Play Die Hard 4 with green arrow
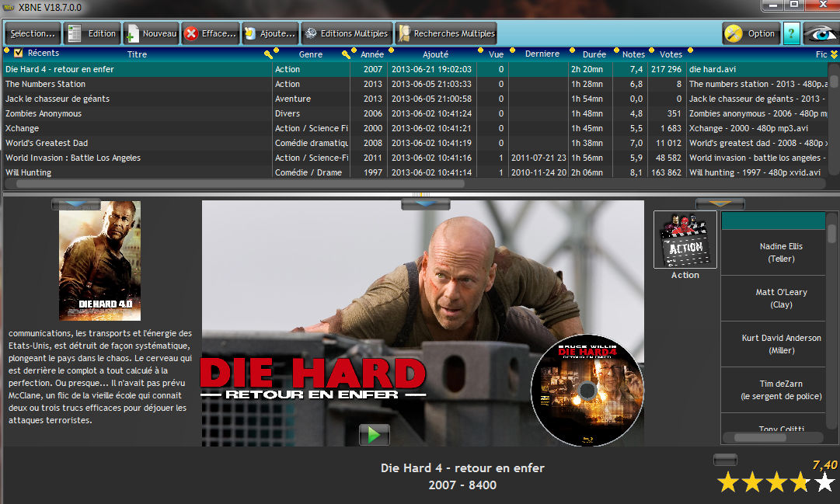The image size is (840, 504). [x=374, y=435]
